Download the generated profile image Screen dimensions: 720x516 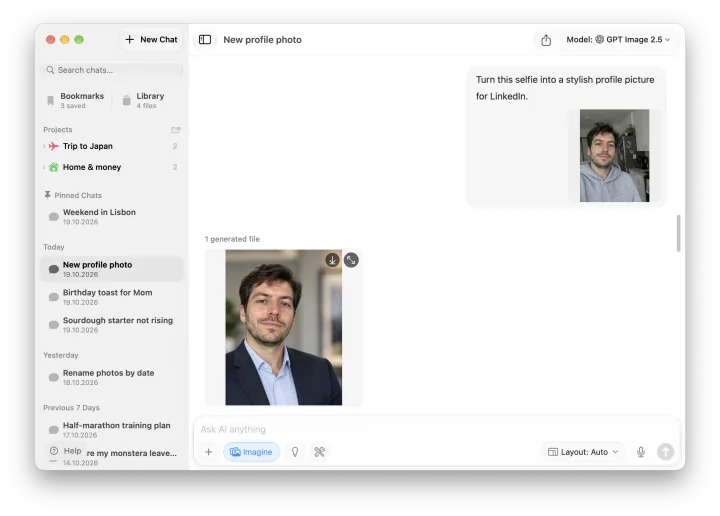click(332, 260)
